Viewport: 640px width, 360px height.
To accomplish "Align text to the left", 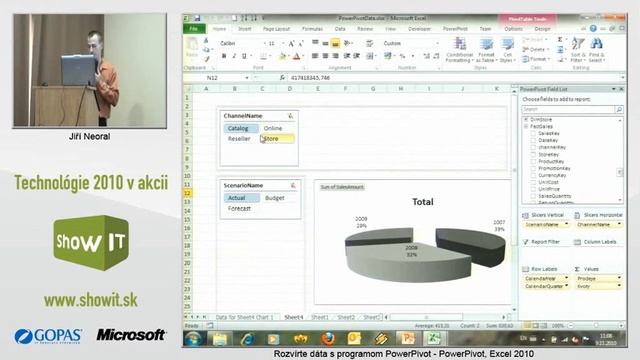I will click(315, 56).
